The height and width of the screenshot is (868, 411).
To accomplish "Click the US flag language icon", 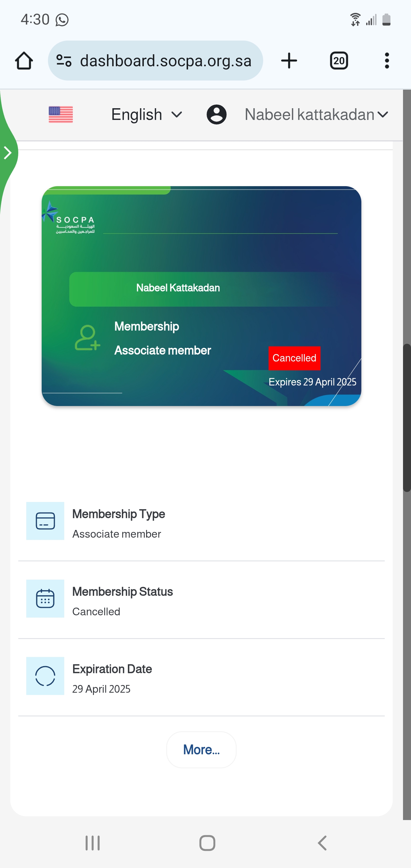I will [61, 114].
